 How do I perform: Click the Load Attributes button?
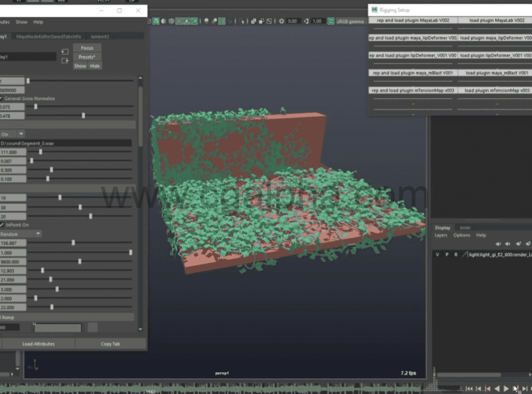coord(38,344)
